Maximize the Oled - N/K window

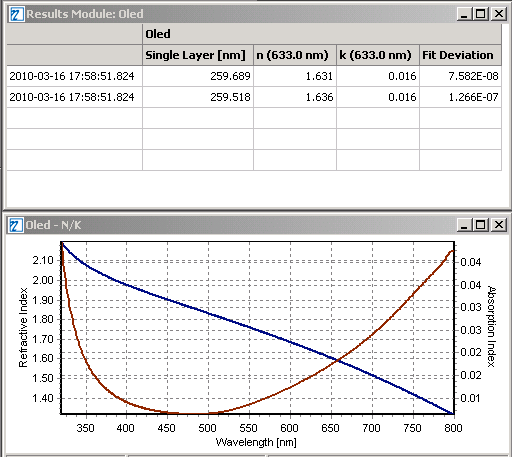480,225
